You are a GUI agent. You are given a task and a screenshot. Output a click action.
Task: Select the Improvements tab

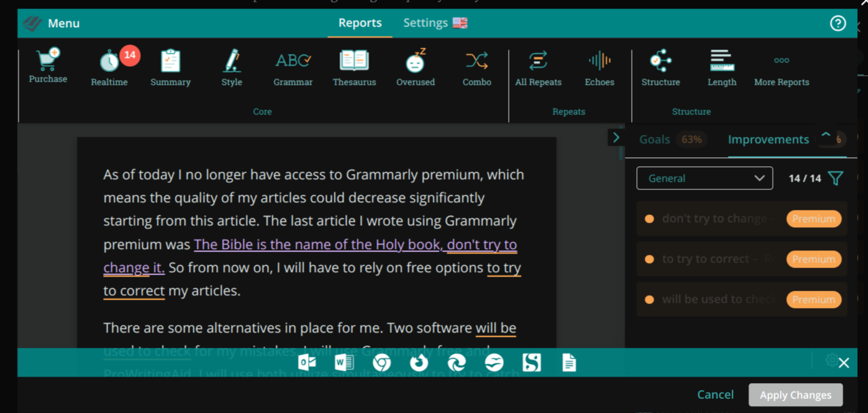click(768, 140)
